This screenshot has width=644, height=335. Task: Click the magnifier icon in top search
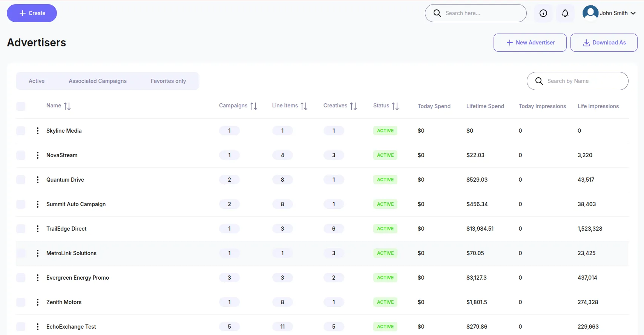coord(437,13)
